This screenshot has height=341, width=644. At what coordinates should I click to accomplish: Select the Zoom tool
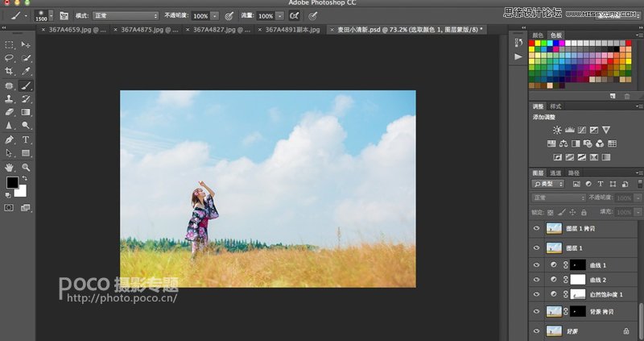(26, 168)
